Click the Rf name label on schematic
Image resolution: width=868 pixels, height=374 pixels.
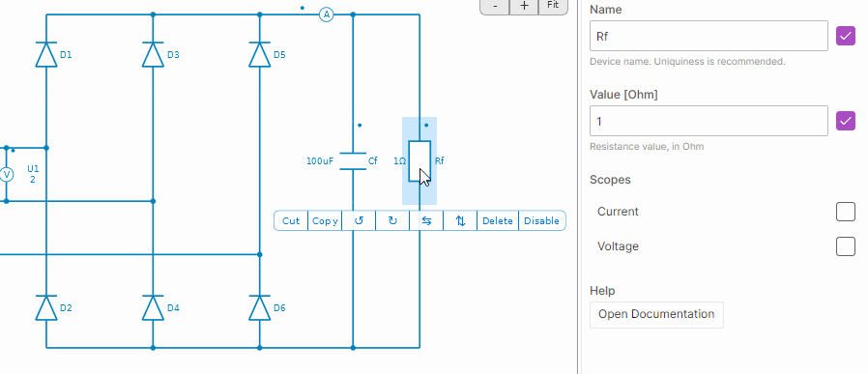[x=440, y=161]
